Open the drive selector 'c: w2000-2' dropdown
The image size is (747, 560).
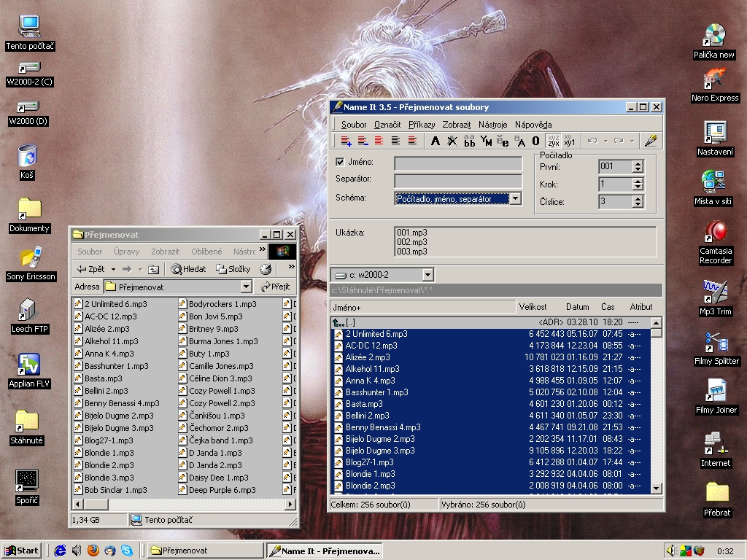point(427,275)
